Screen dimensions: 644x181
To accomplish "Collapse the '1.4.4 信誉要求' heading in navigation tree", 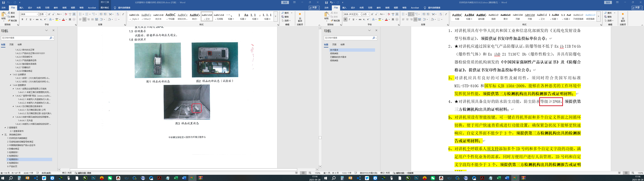I will (x=10, y=85).
